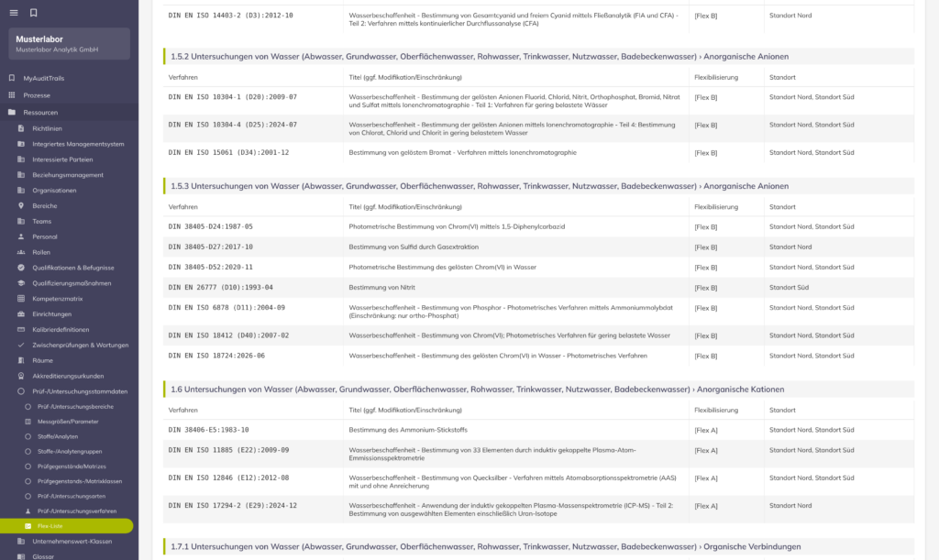The height and width of the screenshot is (560, 939).
Task: Click the Qualifikationen & Befugnisse checkmark badge icon
Action: 21,268
